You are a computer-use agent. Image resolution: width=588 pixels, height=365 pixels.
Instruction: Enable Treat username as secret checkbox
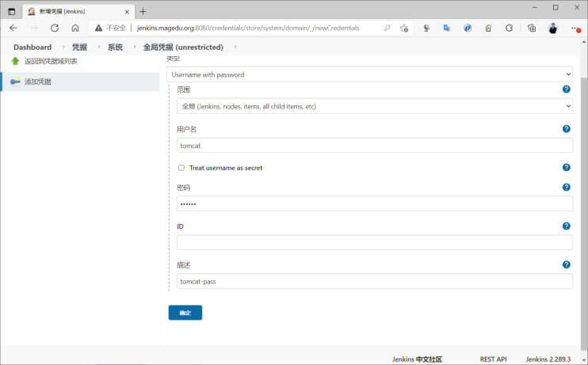pyautogui.click(x=181, y=168)
